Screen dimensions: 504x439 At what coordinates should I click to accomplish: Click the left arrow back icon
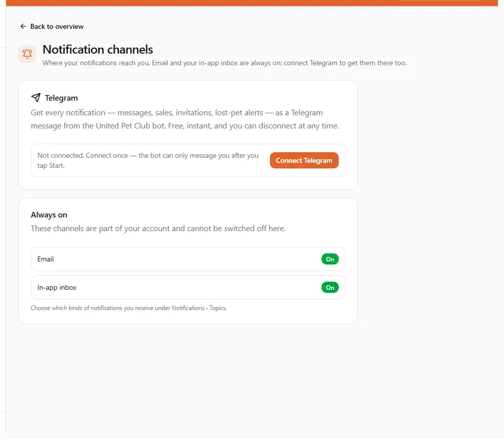23,26
